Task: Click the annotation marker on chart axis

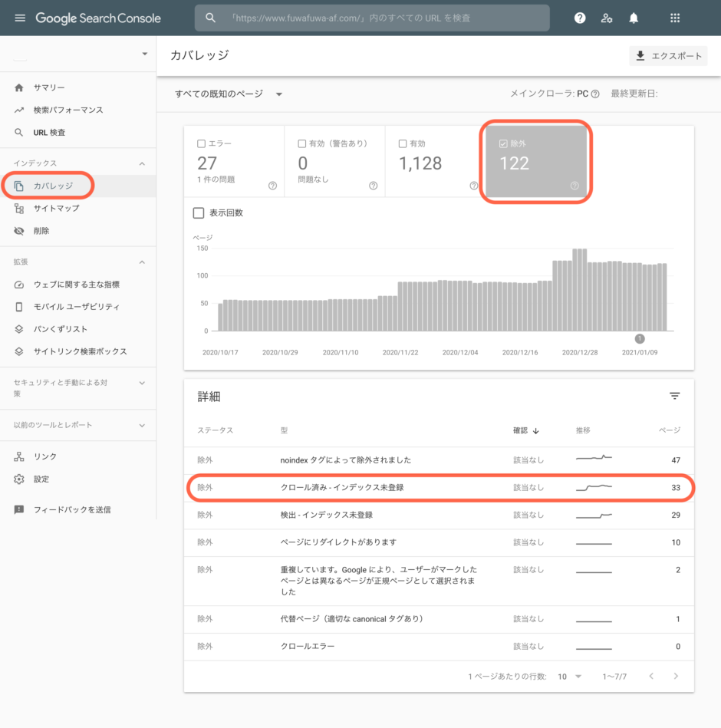Action: click(x=640, y=338)
